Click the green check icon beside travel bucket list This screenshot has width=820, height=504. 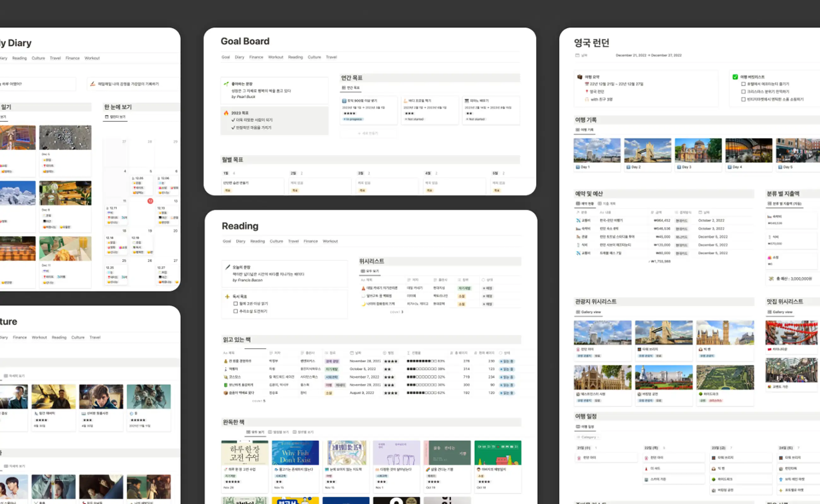[735, 77]
